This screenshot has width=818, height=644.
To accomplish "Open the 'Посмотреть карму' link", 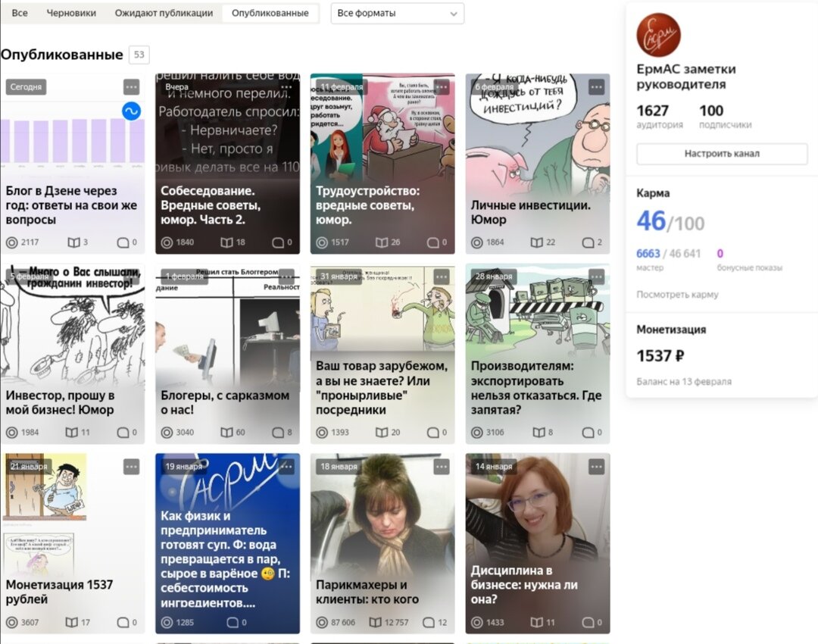I will point(677,294).
